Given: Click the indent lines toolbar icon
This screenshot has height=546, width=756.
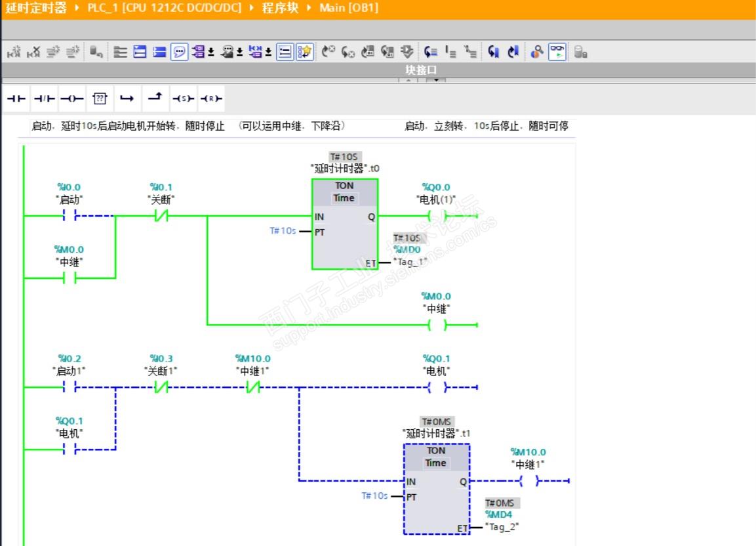Looking at the screenshot, I should [450, 52].
